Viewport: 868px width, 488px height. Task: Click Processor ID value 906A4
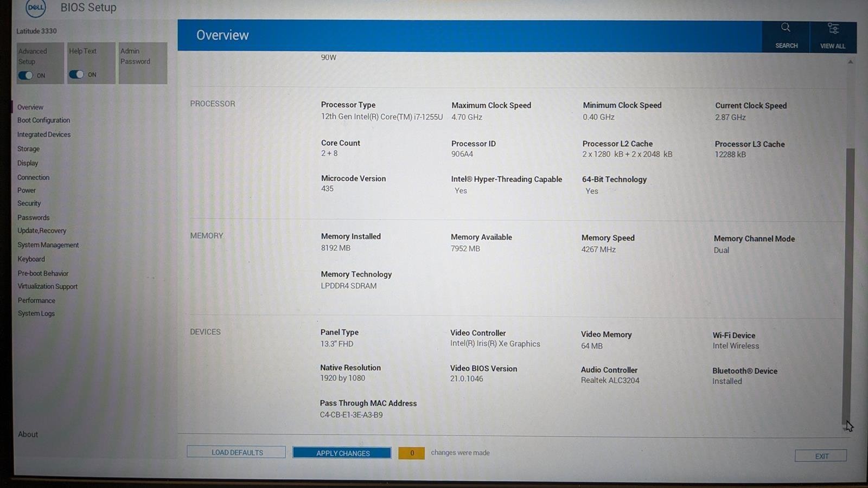[x=462, y=154]
